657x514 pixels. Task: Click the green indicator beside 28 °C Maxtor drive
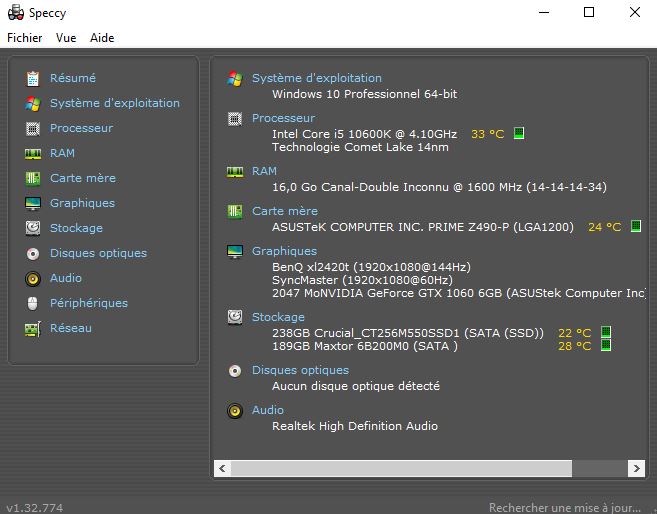tap(606, 345)
